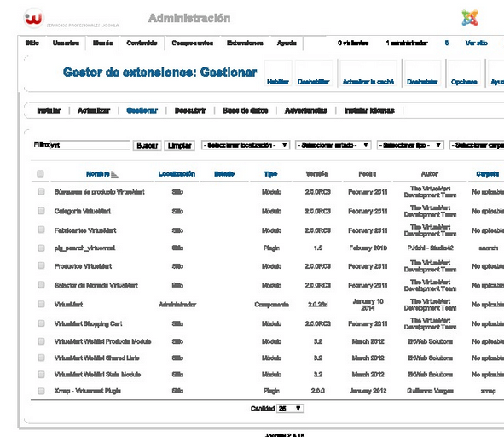
Task: Open the Contenido menu
Action: (142, 44)
